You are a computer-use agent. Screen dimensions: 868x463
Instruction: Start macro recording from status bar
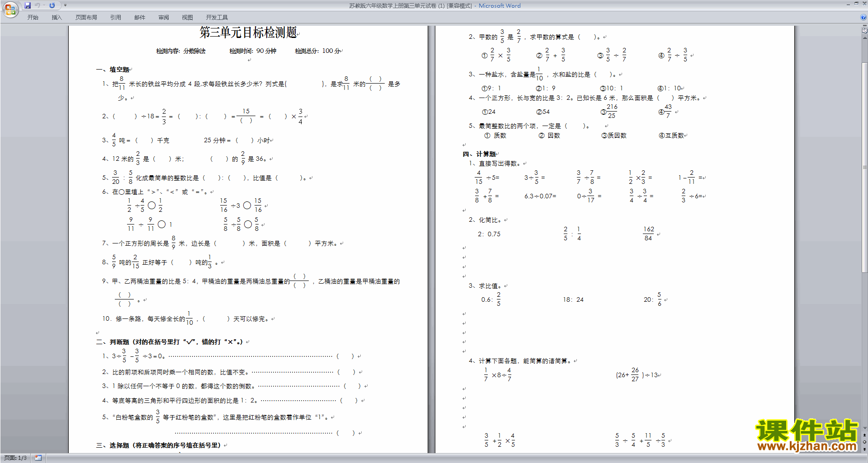coord(38,458)
